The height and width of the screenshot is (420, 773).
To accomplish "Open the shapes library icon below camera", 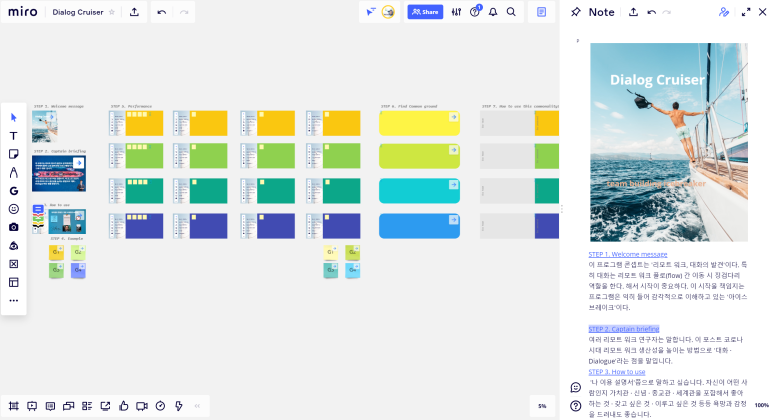I will 14,245.
